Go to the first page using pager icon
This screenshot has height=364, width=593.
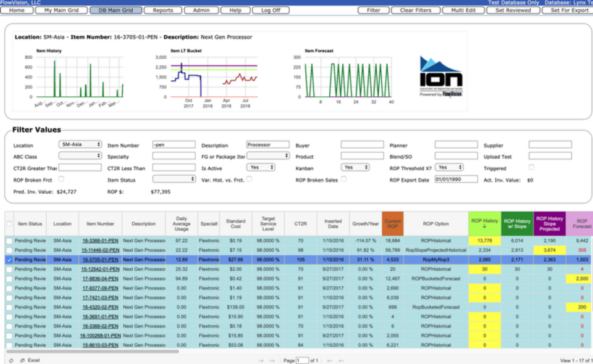pyautogui.click(x=261, y=360)
